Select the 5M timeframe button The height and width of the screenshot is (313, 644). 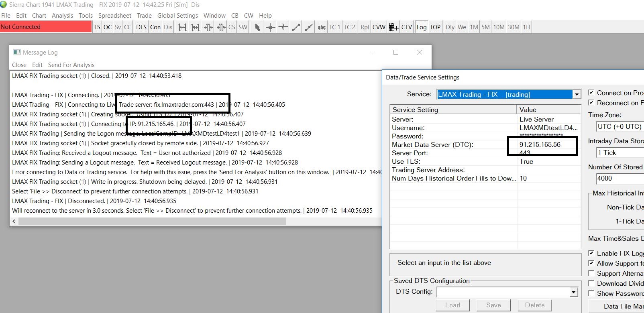pos(486,27)
